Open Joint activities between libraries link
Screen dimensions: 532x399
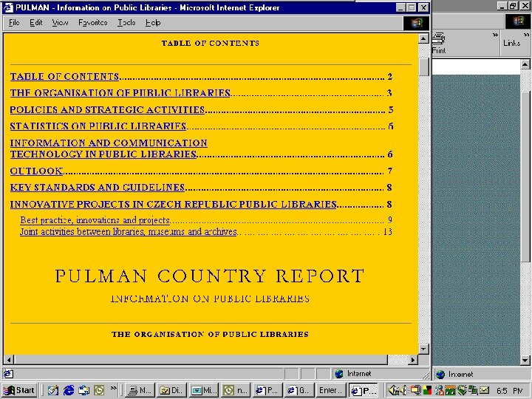click(x=129, y=232)
